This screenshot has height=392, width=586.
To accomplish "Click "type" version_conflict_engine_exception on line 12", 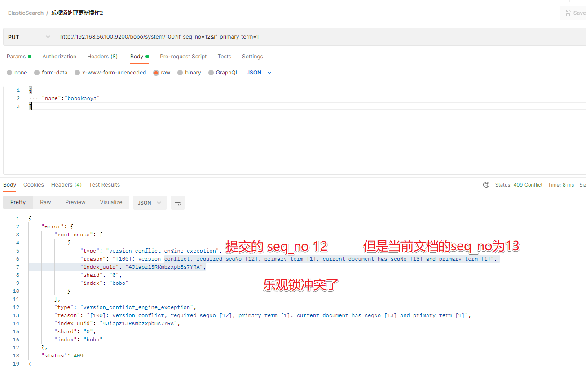I will [126, 307].
